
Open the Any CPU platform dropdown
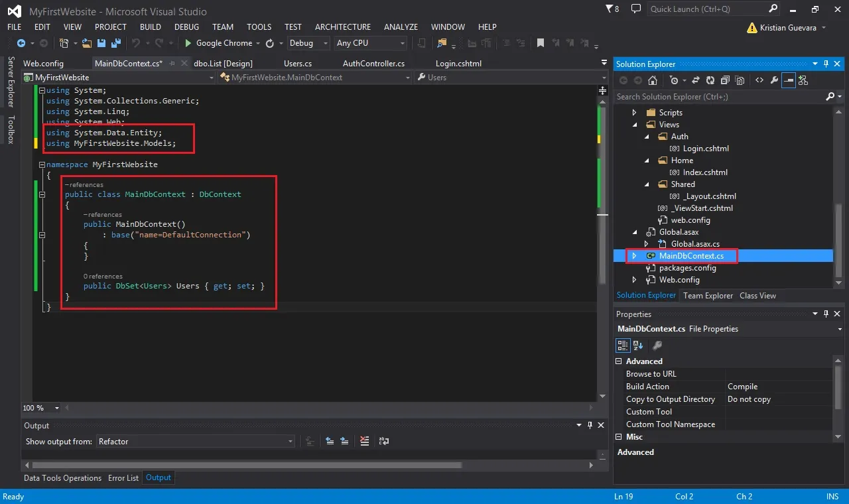370,43
